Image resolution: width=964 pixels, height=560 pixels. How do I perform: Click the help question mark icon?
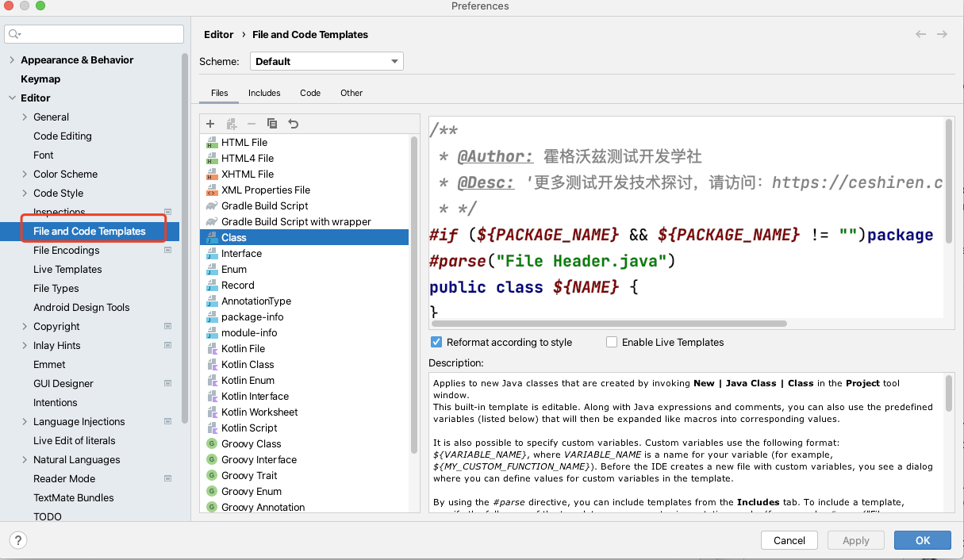coord(17,540)
